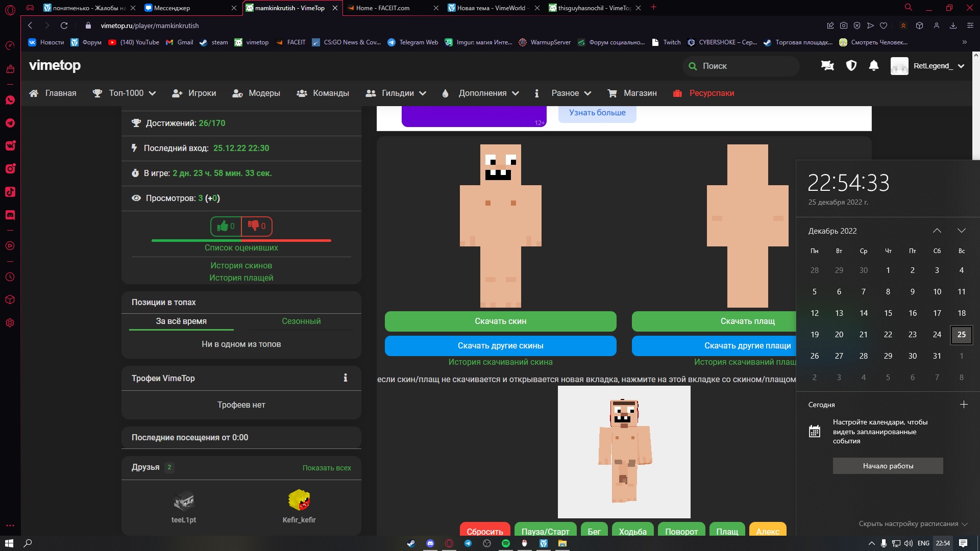Open the История скинов link

tap(241, 265)
